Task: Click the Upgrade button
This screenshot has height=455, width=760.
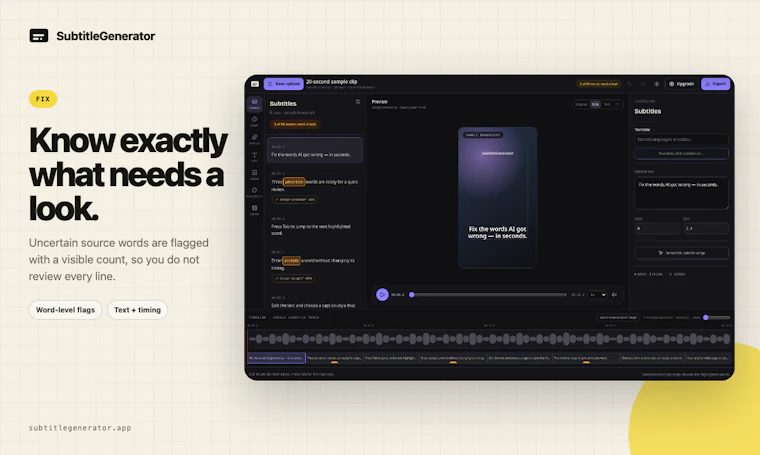Action: [681, 84]
